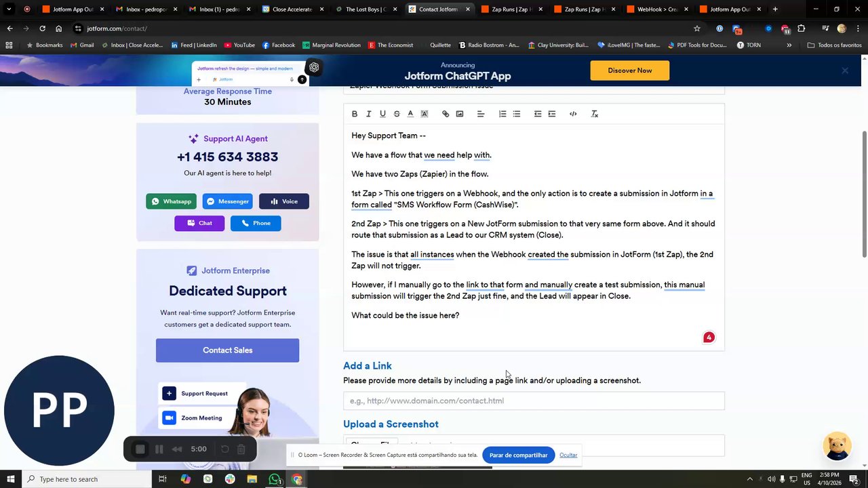Open the Chat support option

(199, 223)
